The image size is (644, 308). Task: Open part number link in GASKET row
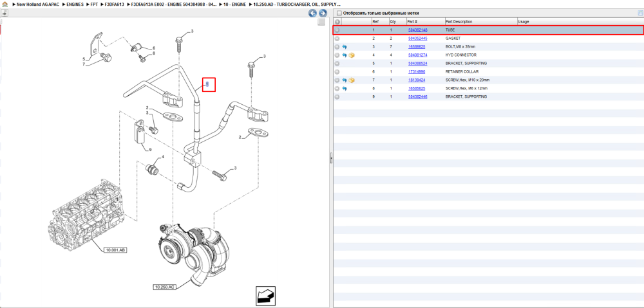point(418,38)
